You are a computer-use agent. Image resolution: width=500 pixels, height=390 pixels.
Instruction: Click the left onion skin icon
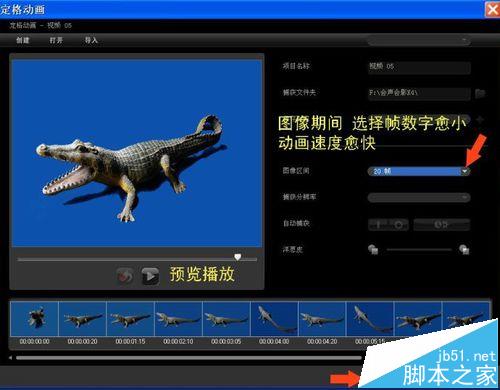click(x=373, y=249)
